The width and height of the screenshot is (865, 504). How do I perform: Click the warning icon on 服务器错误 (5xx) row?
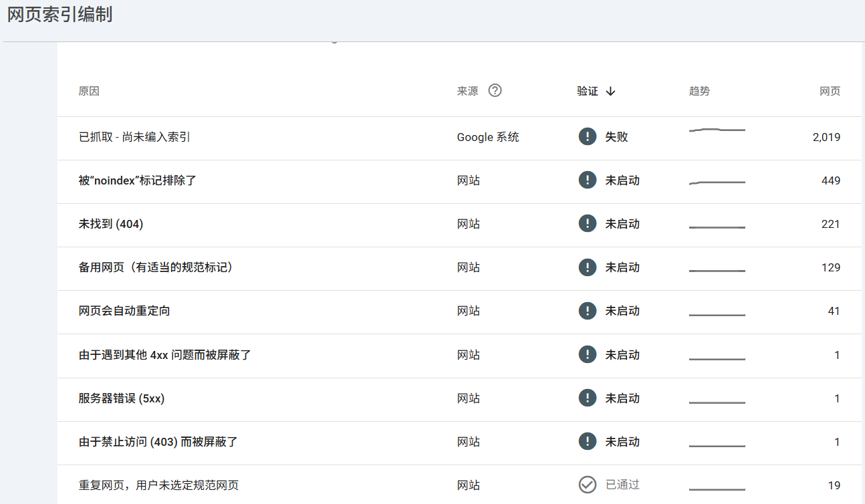point(587,398)
